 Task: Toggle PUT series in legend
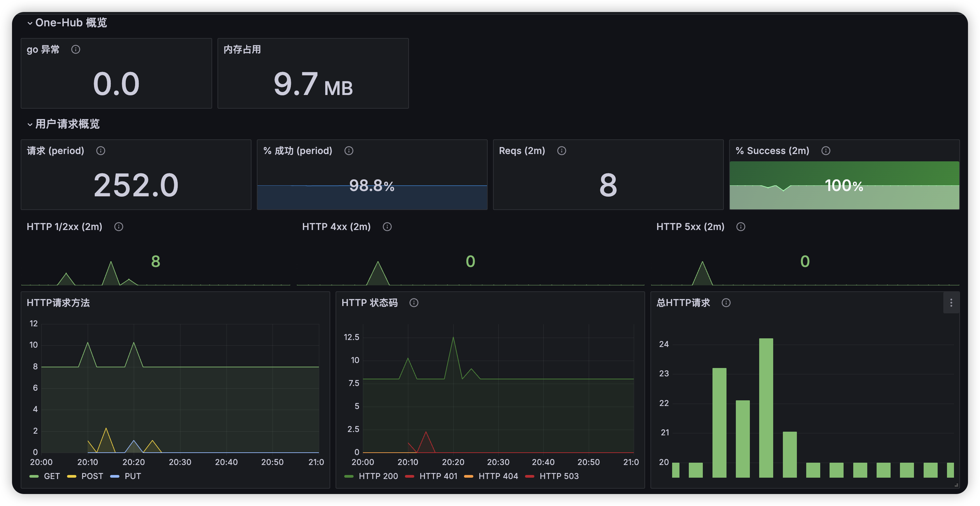[x=132, y=476]
